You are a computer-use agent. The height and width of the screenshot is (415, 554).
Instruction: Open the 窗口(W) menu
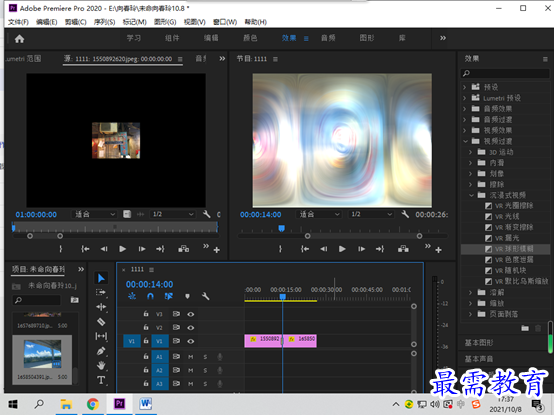(225, 22)
